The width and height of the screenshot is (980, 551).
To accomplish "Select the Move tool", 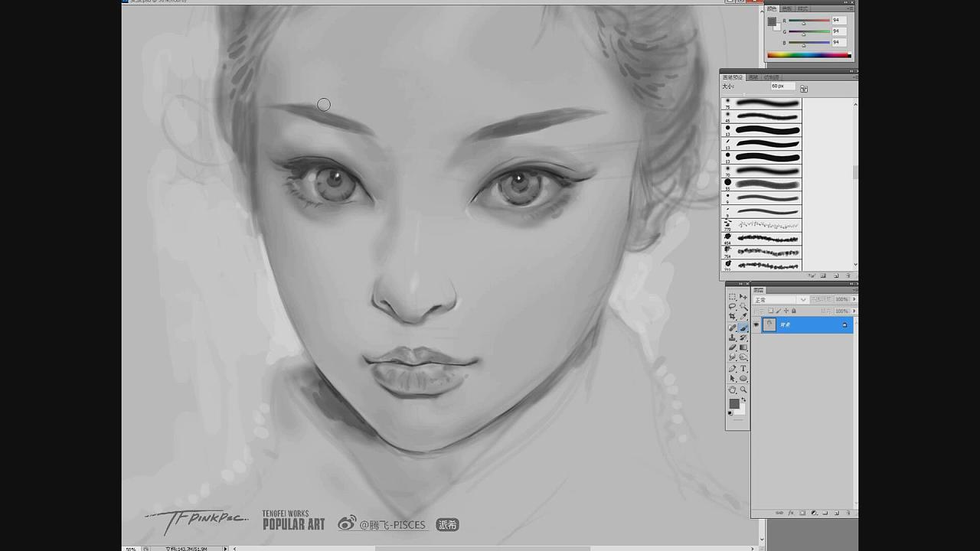I will (743, 297).
